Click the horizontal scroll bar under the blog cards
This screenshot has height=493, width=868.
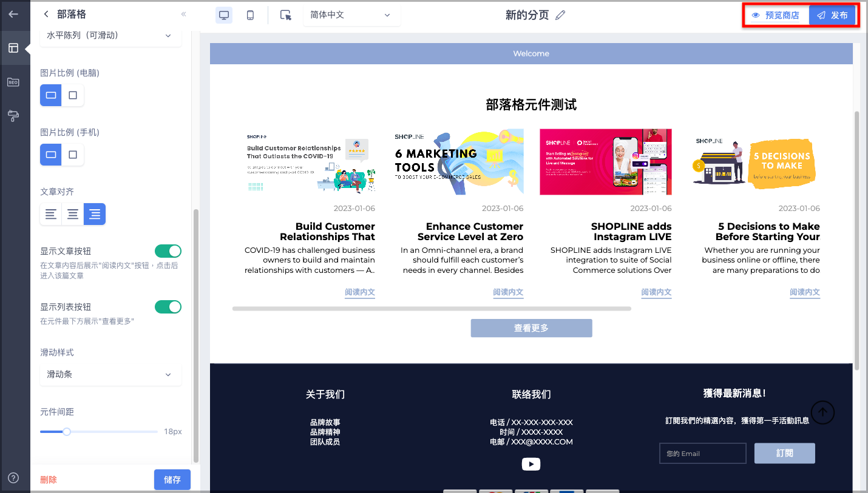(432, 309)
